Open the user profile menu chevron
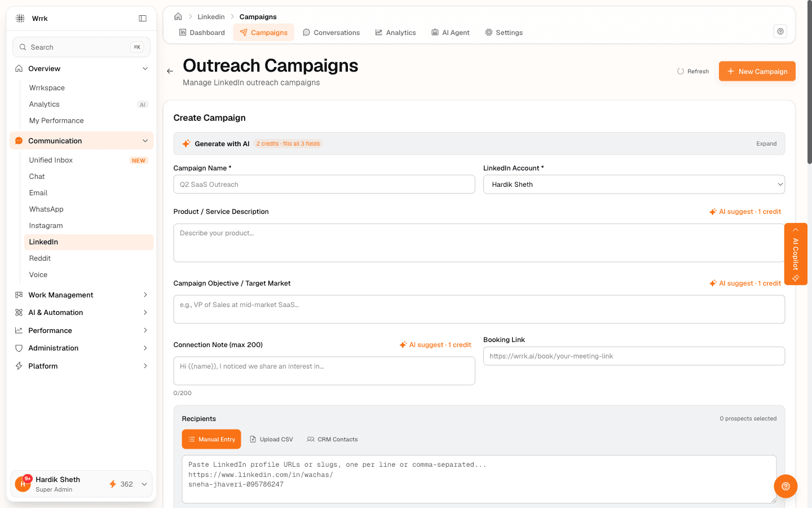812x508 pixels. click(144, 484)
